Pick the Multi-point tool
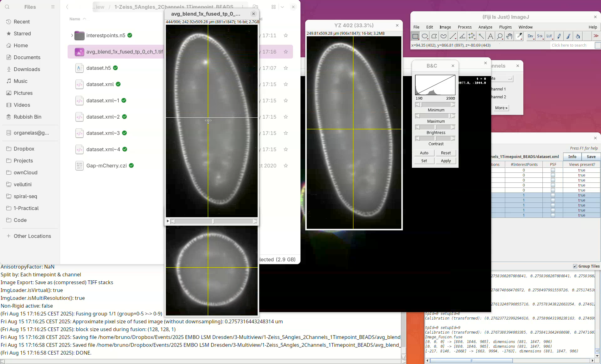Screen dimensions: 601x364 (472, 37)
